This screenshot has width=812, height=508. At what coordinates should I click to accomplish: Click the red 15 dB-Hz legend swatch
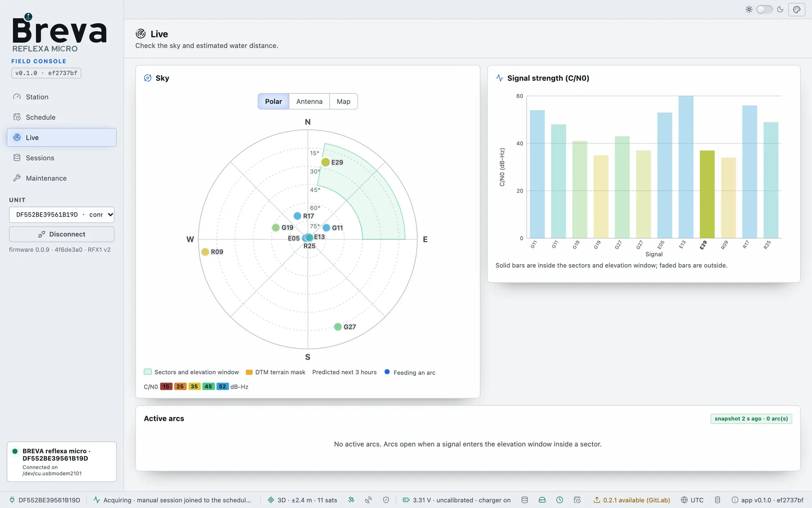(166, 386)
